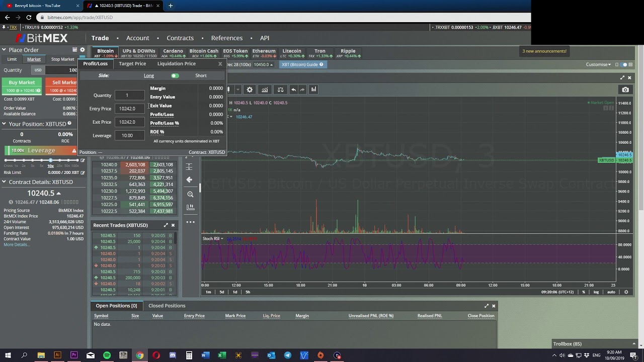
Task: Click the compare scales icon in chart toolbar
Action: (280, 89)
